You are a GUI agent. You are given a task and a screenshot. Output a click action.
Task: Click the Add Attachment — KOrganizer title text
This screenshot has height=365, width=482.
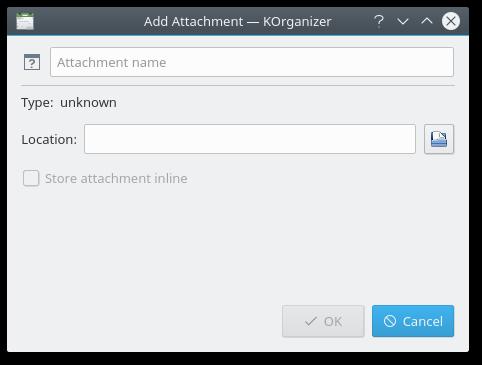tap(238, 22)
